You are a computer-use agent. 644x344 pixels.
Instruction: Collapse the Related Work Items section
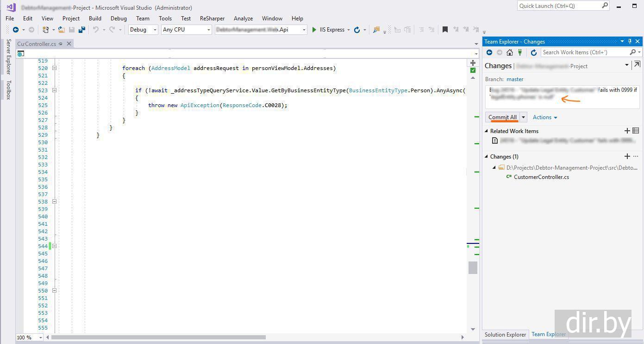click(487, 131)
